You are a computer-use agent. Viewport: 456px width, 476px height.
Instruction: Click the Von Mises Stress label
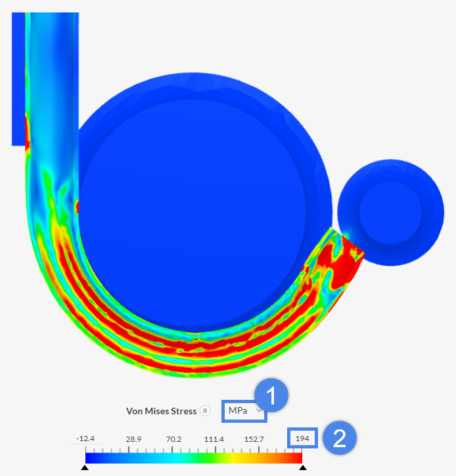[x=161, y=411]
